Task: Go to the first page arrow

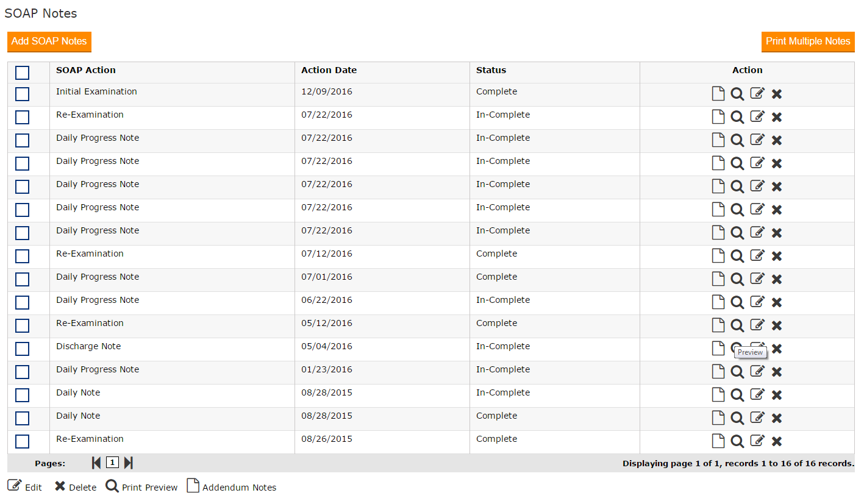Action: (96, 463)
